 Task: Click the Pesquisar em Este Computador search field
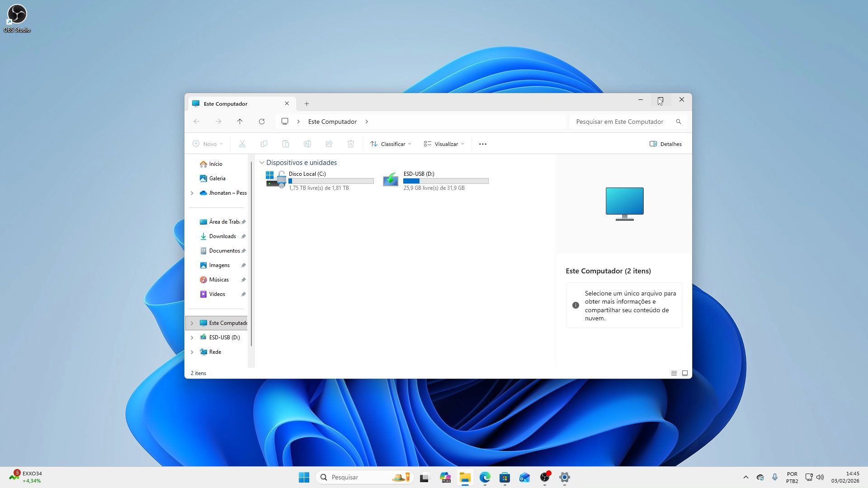click(619, 122)
